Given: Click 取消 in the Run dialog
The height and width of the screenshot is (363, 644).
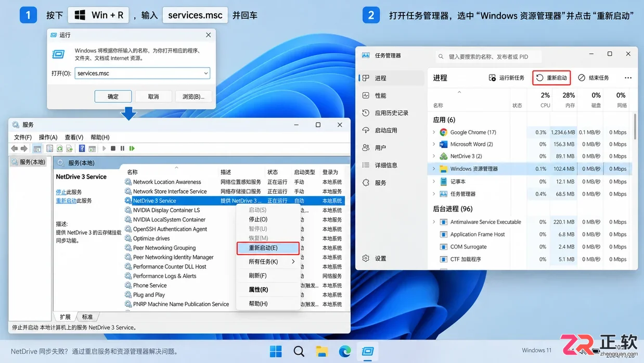Looking at the screenshot, I should tap(153, 96).
